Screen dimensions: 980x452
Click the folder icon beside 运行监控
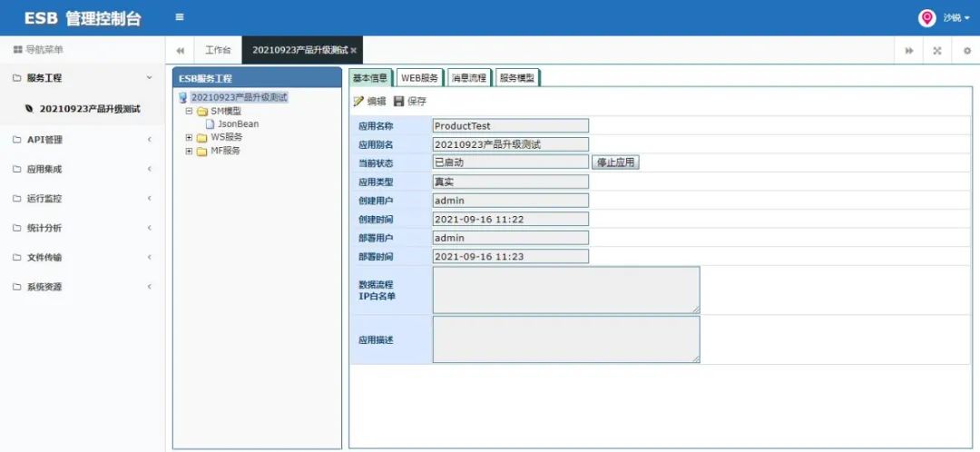[x=17, y=198]
